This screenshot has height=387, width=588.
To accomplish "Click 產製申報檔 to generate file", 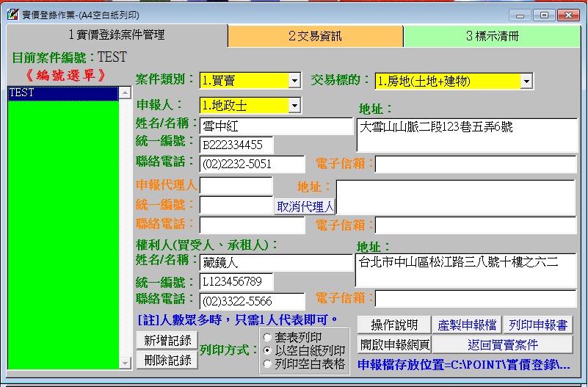I will click(466, 325).
